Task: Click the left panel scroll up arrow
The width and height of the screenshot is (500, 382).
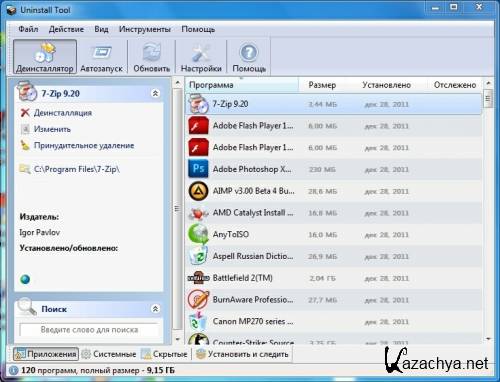Action: click(x=178, y=82)
